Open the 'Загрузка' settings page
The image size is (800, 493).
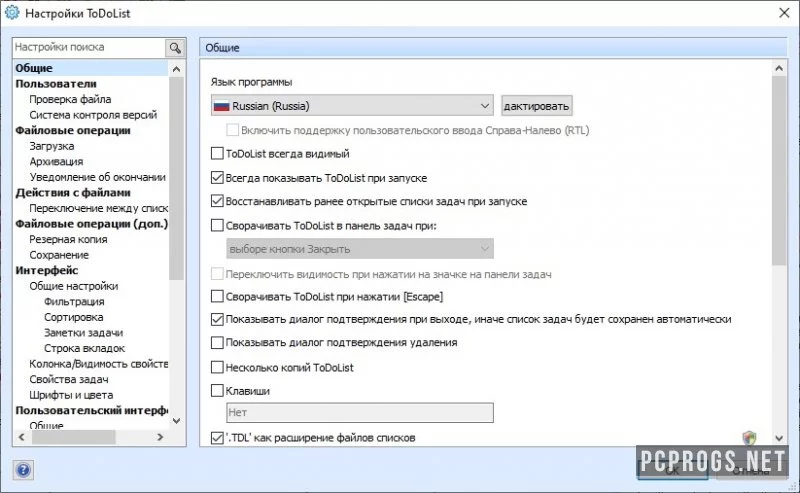point(52,146)
